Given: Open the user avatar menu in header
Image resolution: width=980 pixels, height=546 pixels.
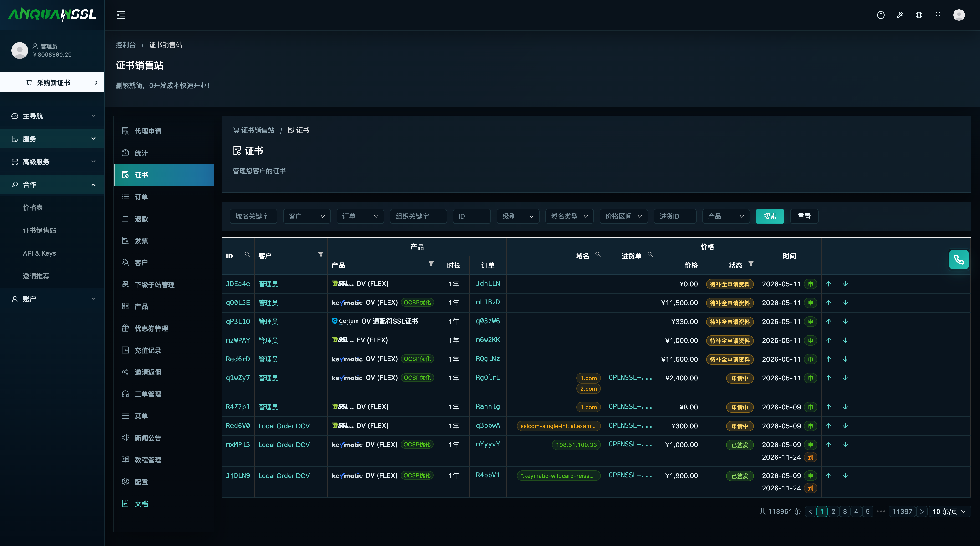Looking at the screenshot, I should [959, 15].
